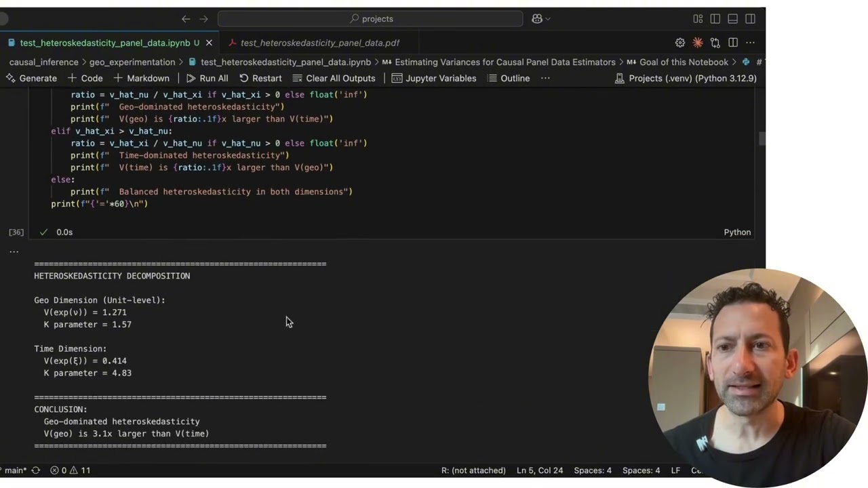Click the 'elif v_hat_xi > v_hat_nu:' code line
This screenshot has width=868, height=488.
tap(111, 131)
